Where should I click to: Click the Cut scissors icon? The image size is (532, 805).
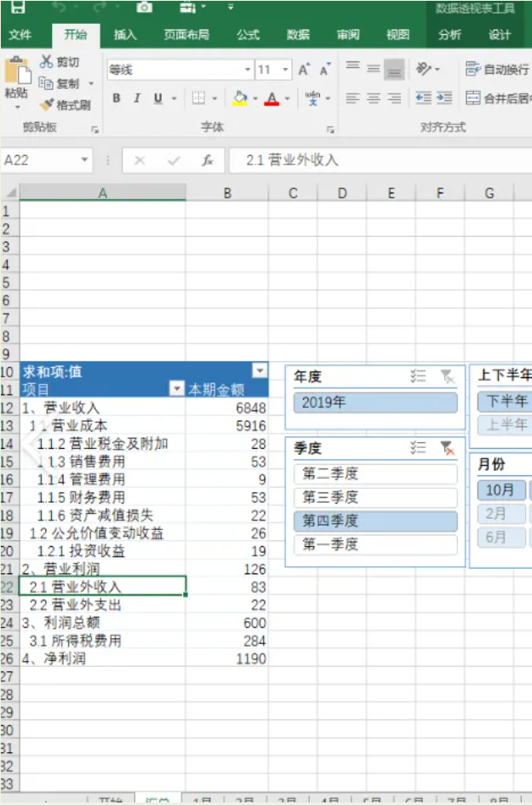coord(47,61)
